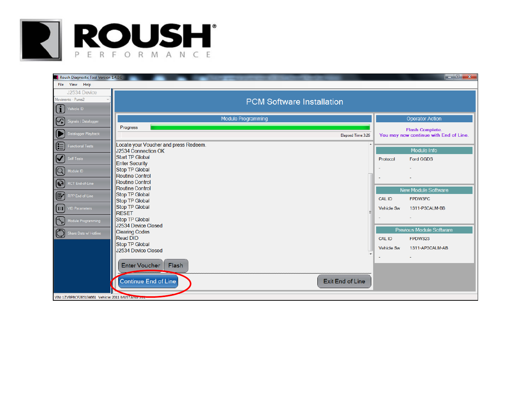Click the Module Info panel header
This screenshot has height=399, width=532.
coord(424,150)
